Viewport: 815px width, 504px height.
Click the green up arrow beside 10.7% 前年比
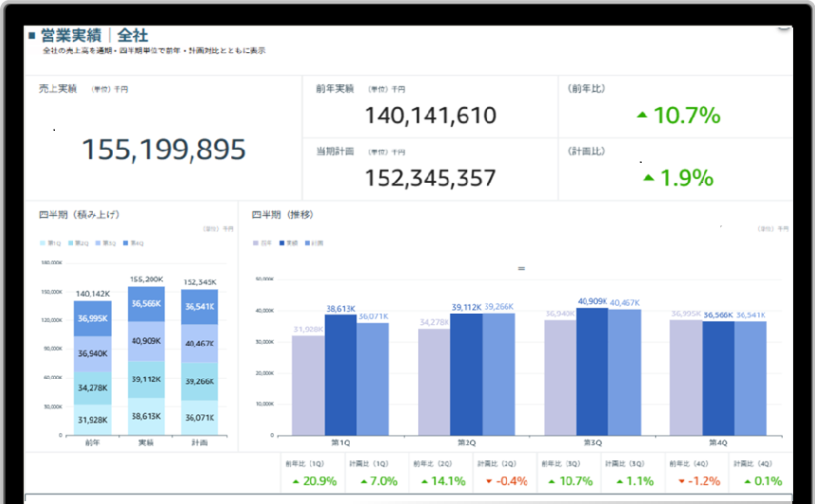[643, 116]
